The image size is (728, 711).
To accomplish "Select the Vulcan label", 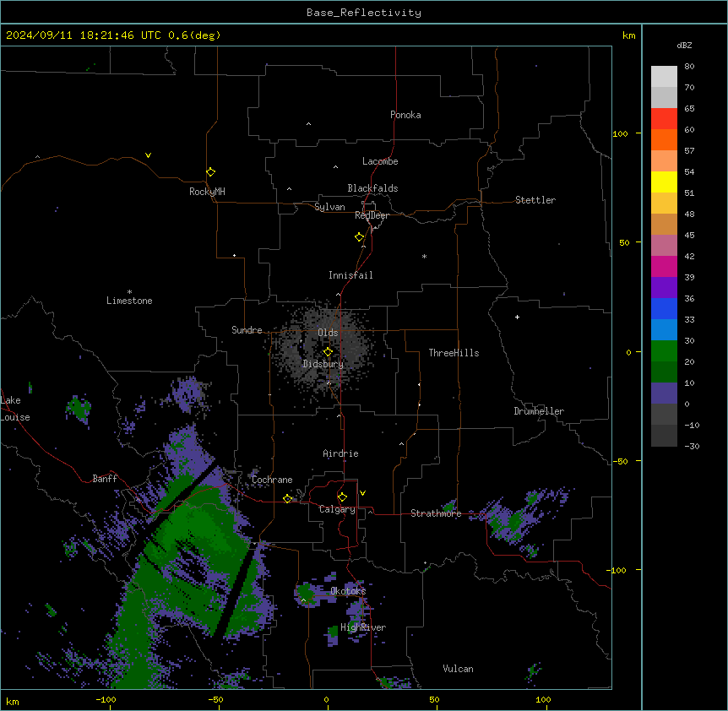I will tap(459, 669).
